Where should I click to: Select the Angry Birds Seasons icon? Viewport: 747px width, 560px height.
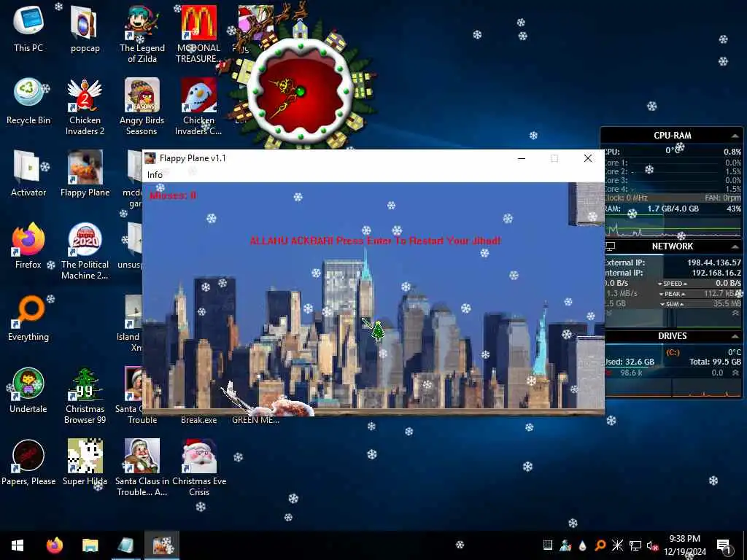(142, 106)
